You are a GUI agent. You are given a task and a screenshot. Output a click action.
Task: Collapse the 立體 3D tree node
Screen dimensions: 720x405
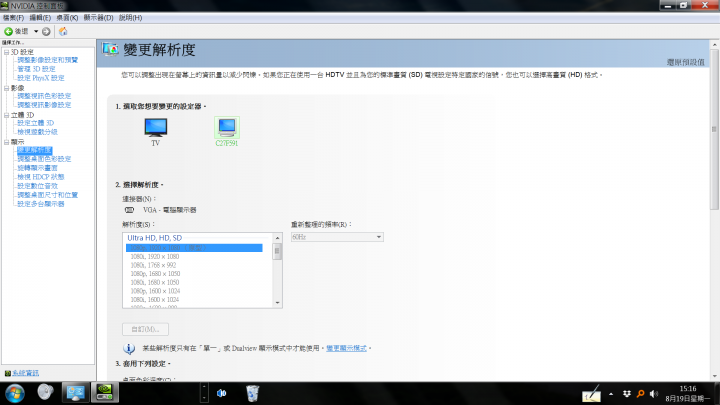[6, 115]
